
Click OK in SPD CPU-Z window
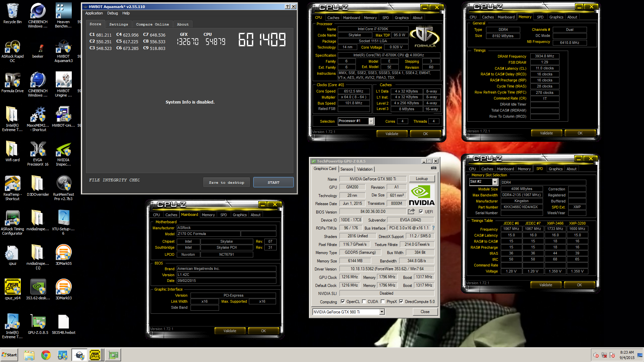(579, 285)
